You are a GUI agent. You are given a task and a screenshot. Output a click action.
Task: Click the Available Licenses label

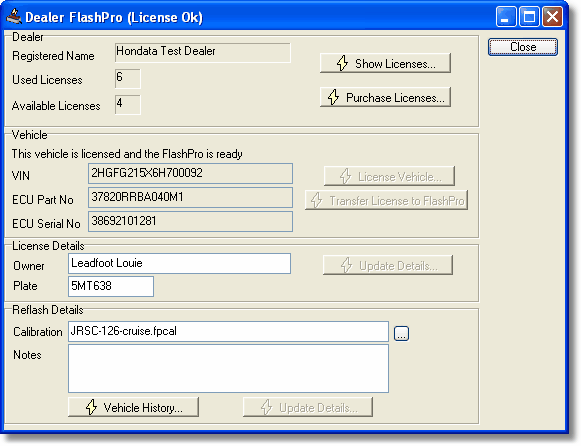coord(56,106)
